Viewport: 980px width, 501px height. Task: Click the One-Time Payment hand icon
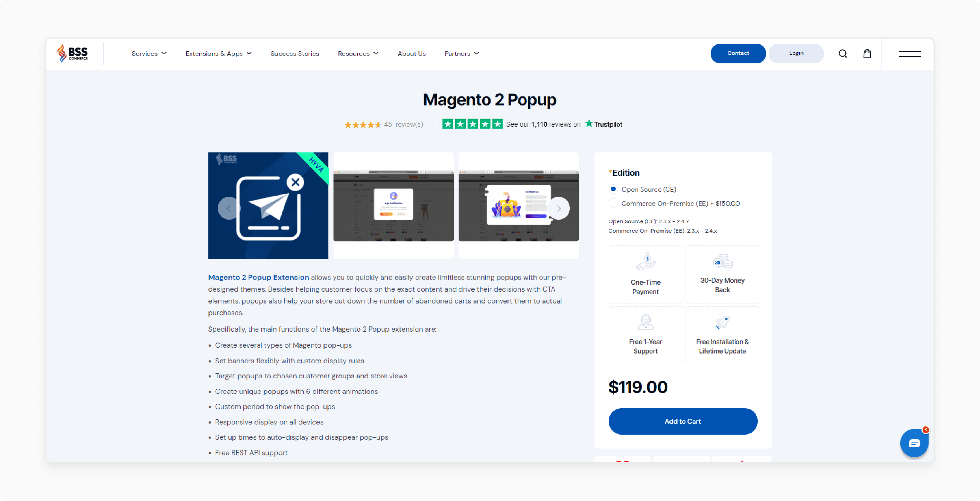646,261
